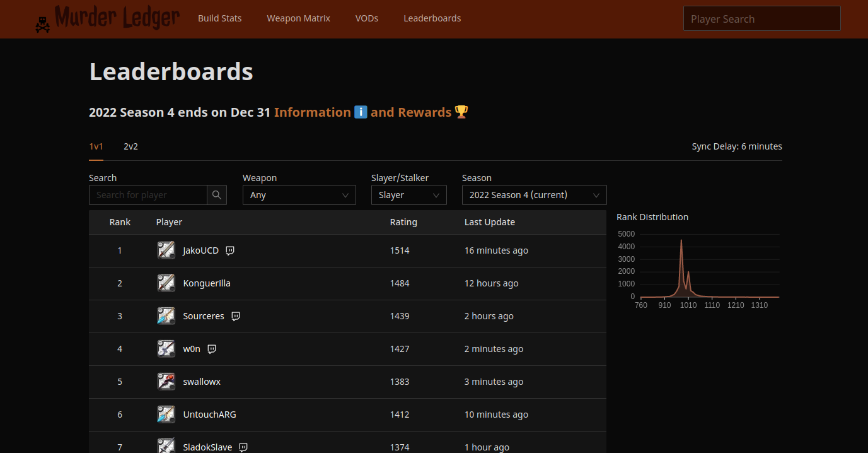
Task: Open the Slayer/Stalker dropdown
Action: 408,195
